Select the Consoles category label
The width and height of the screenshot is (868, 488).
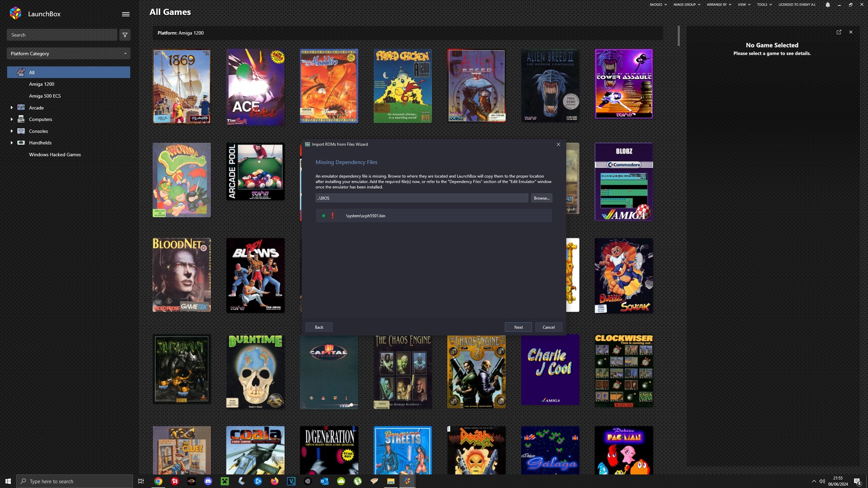[x=38, y=131]
